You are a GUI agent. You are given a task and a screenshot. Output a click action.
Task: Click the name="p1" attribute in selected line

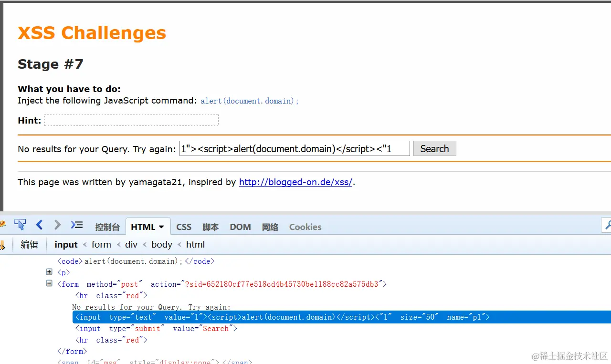(x=466, y=317)
